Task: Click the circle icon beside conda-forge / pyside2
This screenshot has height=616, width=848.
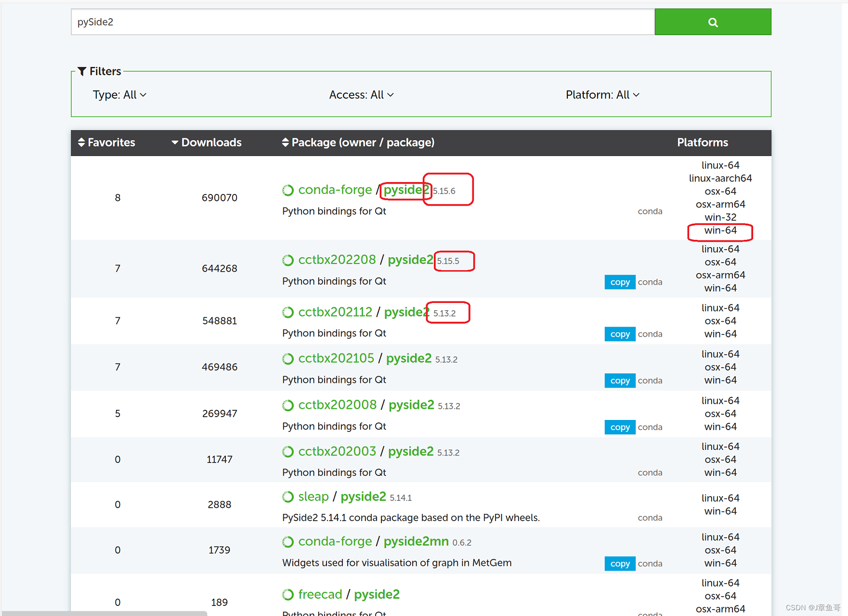Action: [288, 190]
